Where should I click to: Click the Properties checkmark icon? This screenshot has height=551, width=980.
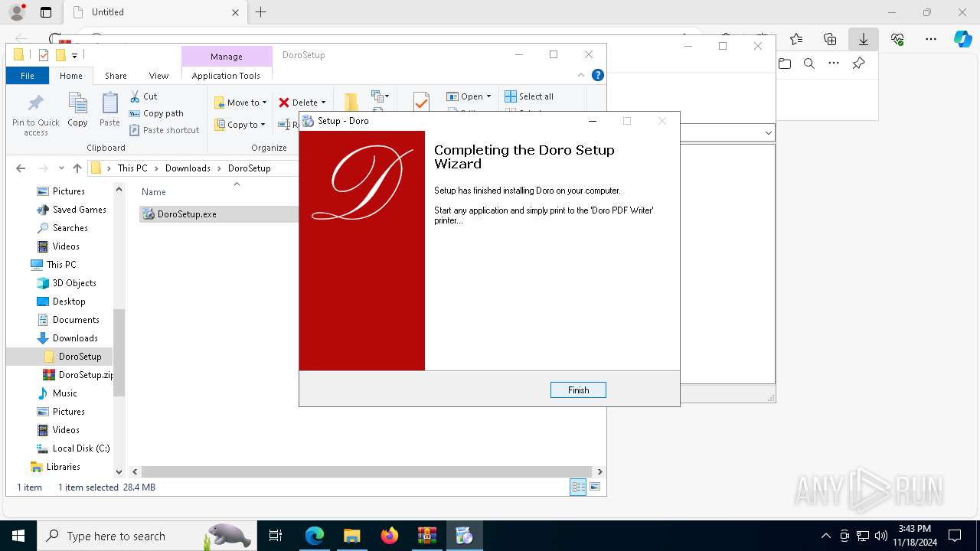point(420,102)
